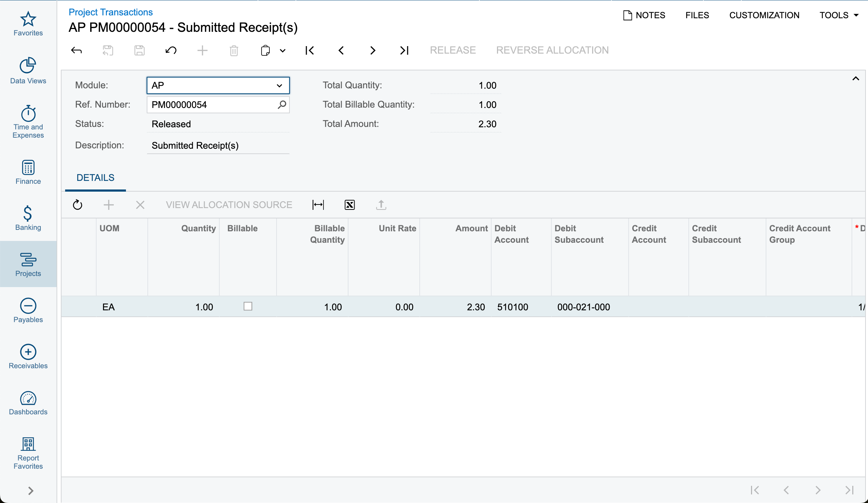This screenshot has height=503, width=868.
Task: Click the clipboard copy-paste icon
Action: pyautogui.click(x=265, y=50)
